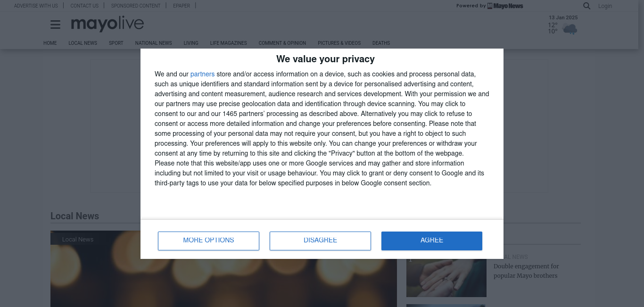Open the EPAPER link
The height and width of the screenshot is (307, 644).
click(182, 6)
